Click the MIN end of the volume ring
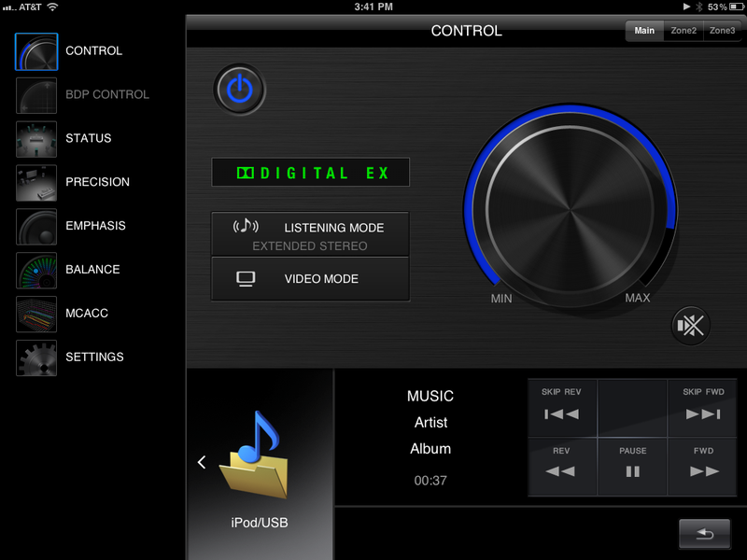This screenshot has width=747, height=560. point(501,299)
